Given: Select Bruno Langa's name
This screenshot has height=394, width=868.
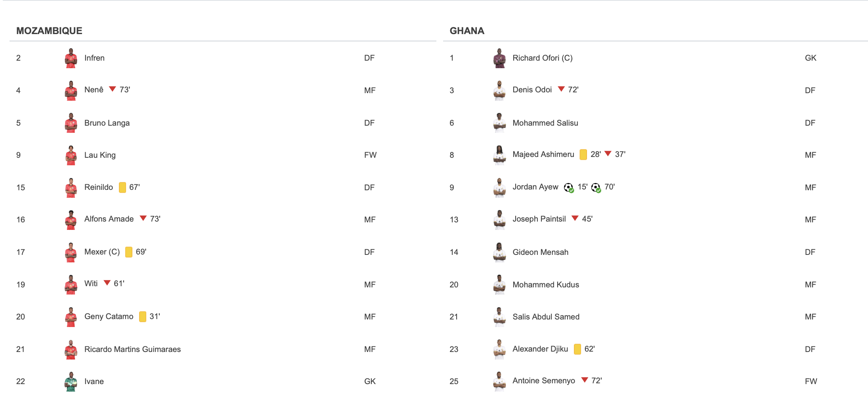Looking at the screenshot, I should tap(107, 123).
